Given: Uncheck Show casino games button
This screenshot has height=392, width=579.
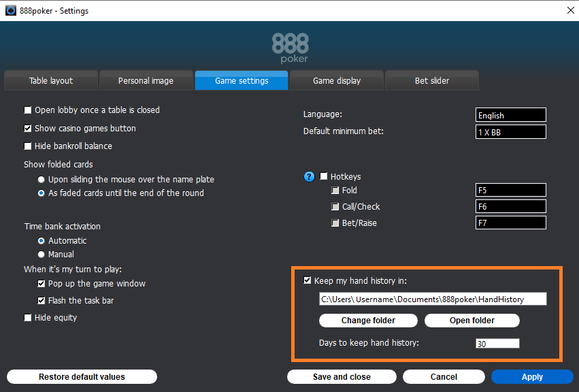Looking at the screenshot, I should pos(28,128).
